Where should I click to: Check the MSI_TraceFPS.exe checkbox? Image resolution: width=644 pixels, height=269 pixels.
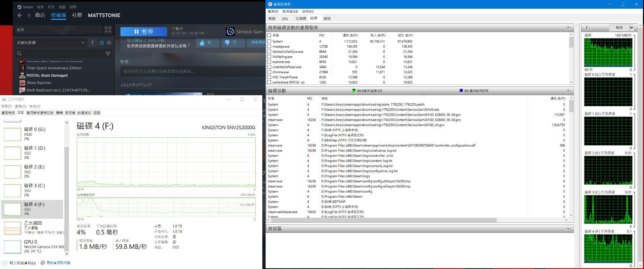point(269,77)
